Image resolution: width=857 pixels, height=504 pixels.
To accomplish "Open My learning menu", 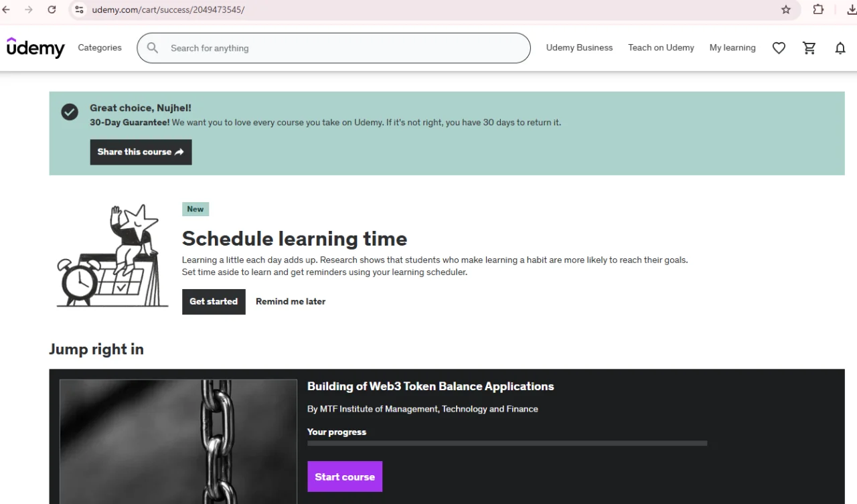I will point(732,48).
